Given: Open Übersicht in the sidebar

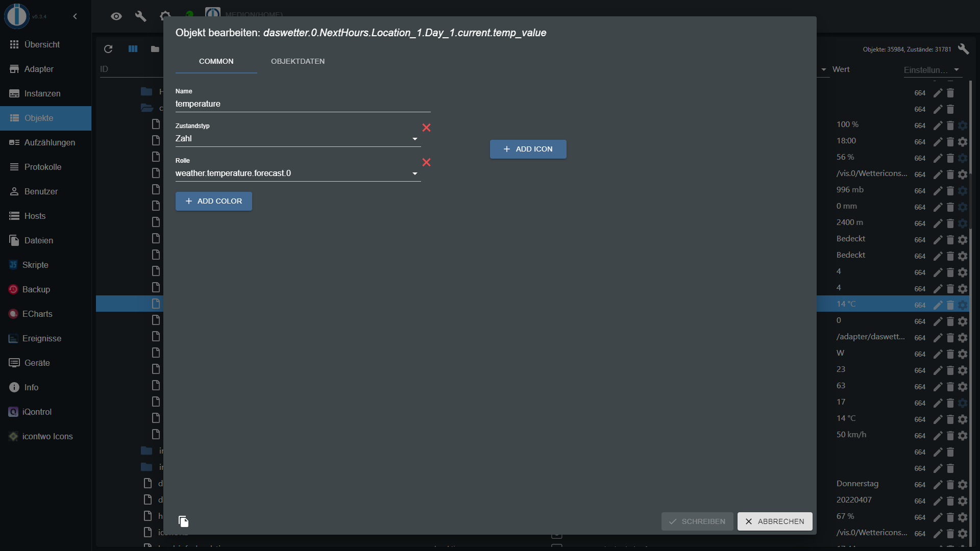Looking at the screenshot, I should (45, 44).
